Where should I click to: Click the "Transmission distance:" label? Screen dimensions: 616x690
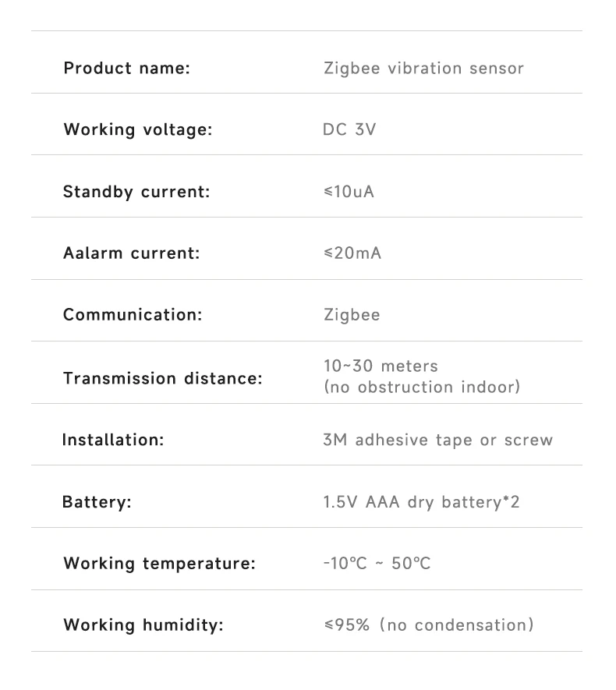coord(163,379)
